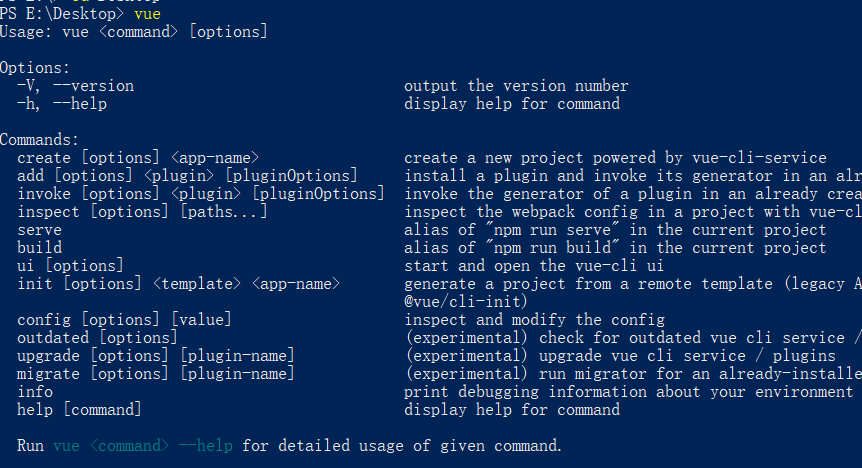This screenshot has height=468, width=862.
Task: Click the typed "vue" command at the prompt
Action: (146, 15)
